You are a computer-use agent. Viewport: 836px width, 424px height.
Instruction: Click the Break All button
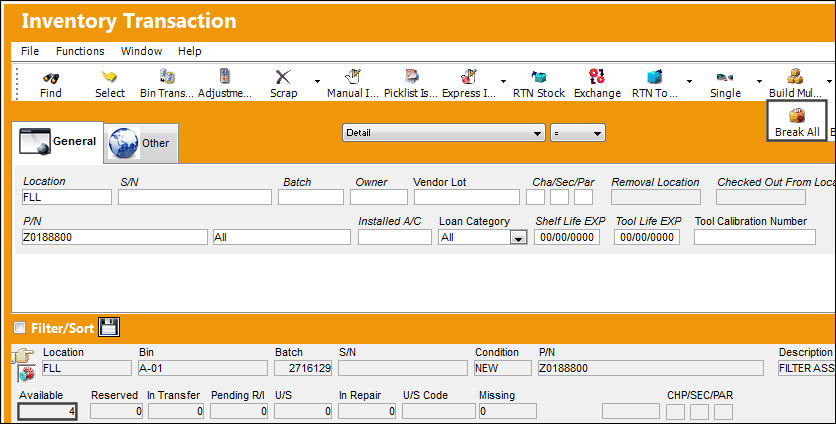tap(797, 122)
